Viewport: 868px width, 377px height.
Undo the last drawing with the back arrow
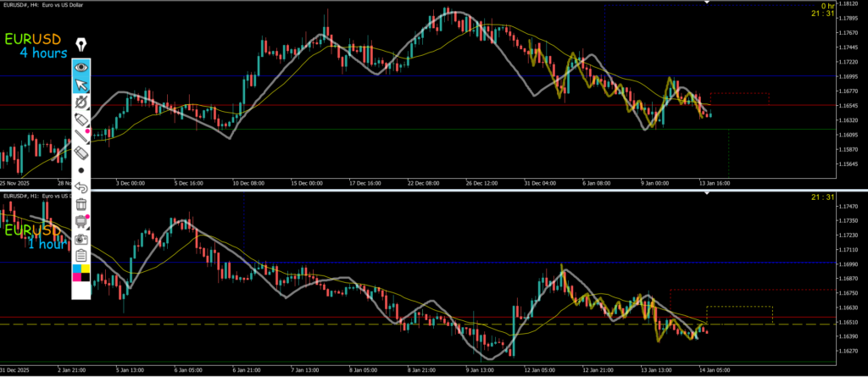(81, 186)
